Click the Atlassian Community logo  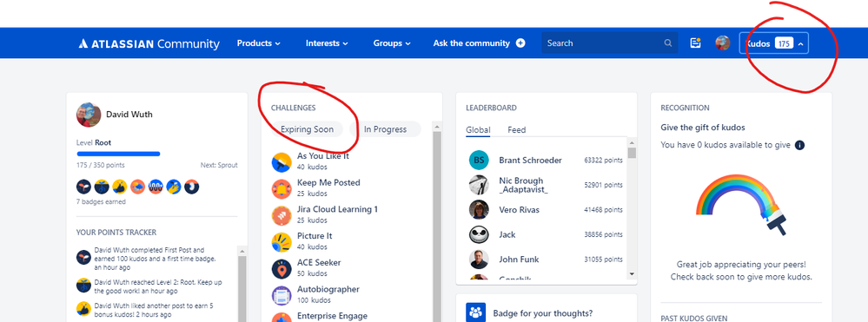[149, 43]
